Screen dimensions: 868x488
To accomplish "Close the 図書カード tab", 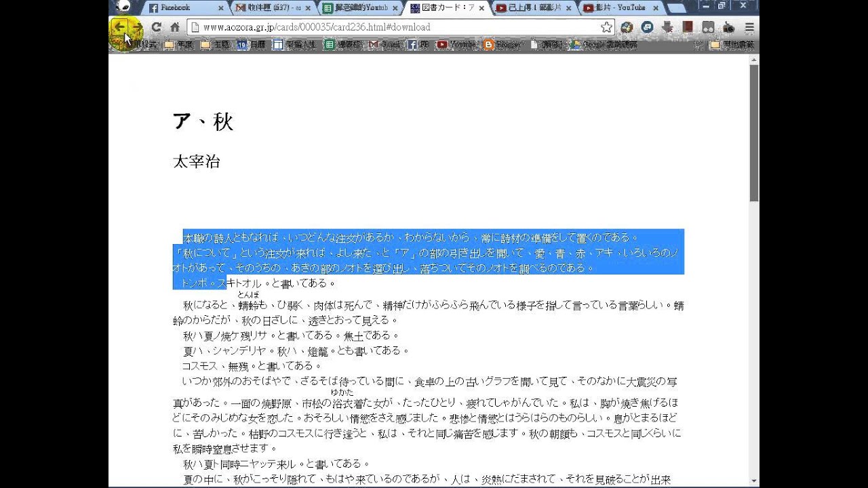I will pos(481,8).
